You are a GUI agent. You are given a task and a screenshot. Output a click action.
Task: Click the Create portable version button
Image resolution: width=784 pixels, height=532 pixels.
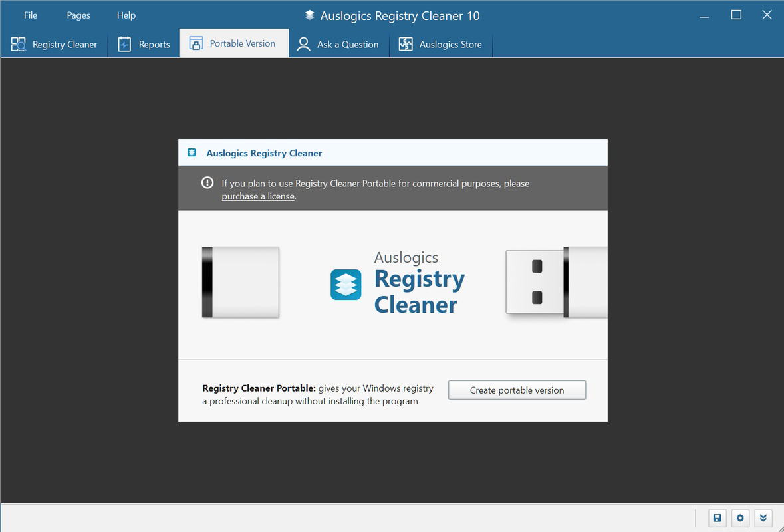click(x=517, y=390)
